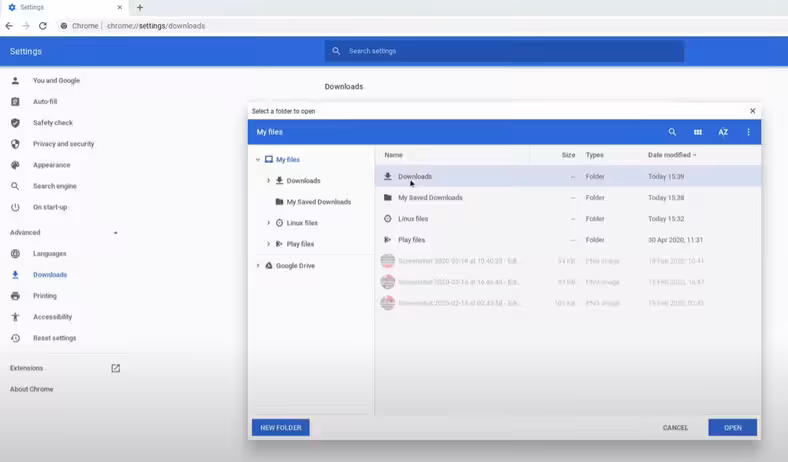Screen dimensions: 788x462
Task: Click the NEW FOLDER button
Action: [x=280, y=428]
